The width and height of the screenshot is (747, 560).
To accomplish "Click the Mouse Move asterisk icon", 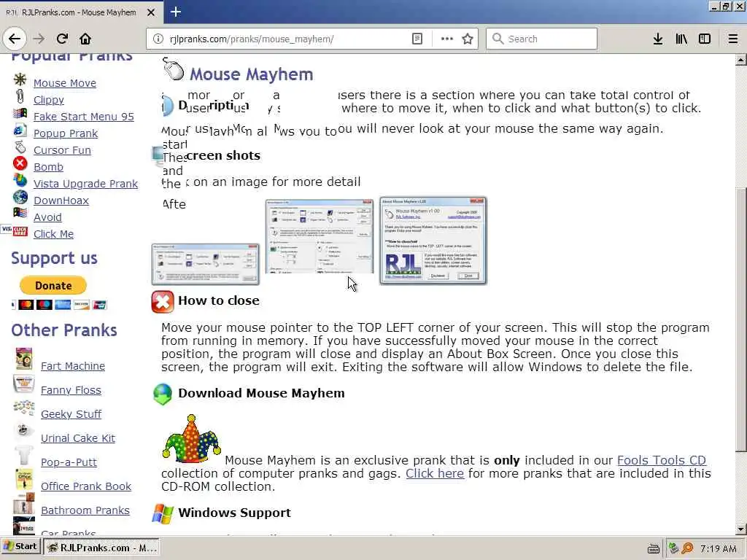I will pos(20,79).
